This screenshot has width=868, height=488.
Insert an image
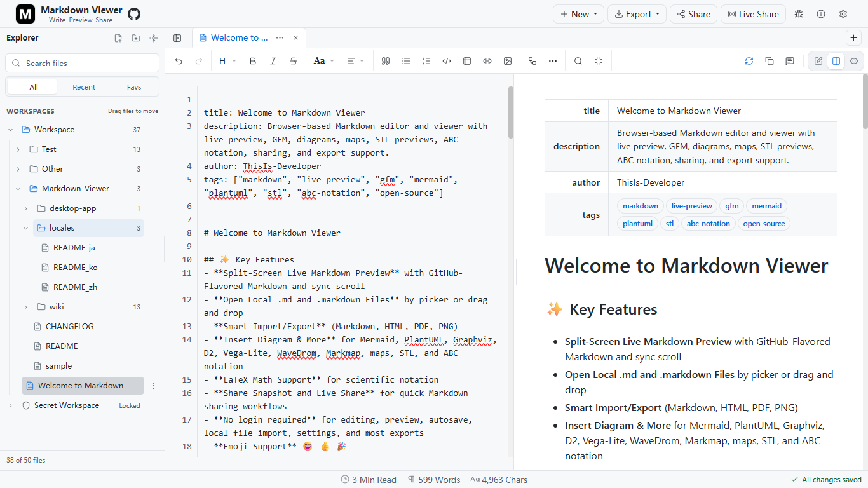508,61
